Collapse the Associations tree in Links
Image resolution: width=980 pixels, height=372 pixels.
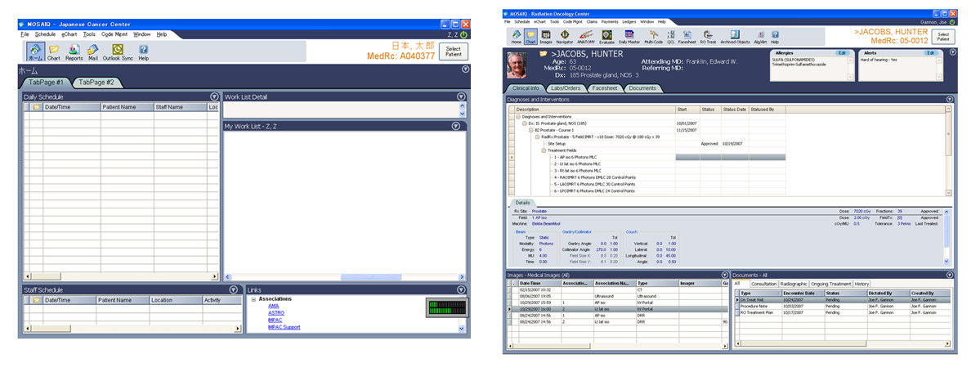253,299
